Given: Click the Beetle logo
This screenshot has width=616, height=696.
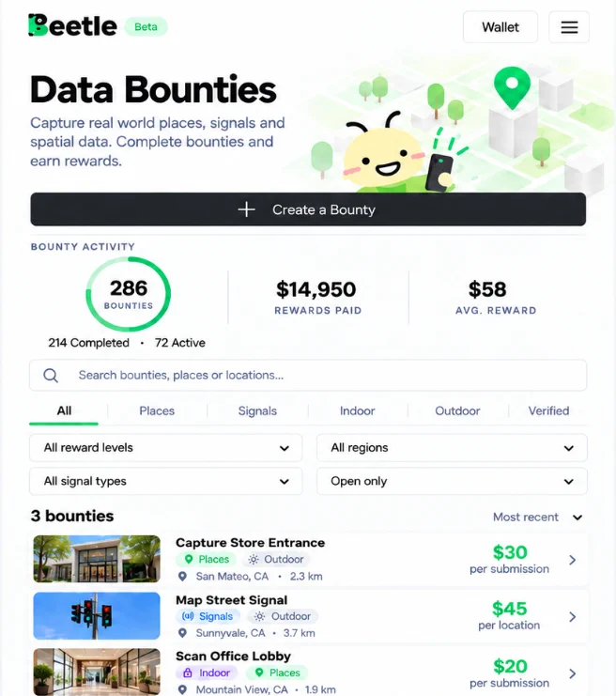Looking at the screenshot, I should [73, 25].
